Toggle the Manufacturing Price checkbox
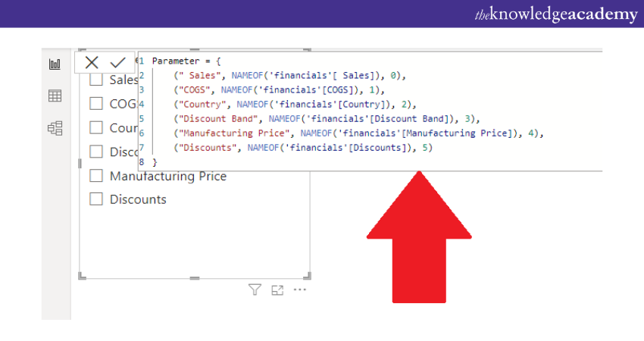This screenshot has height=341, width=644. coord(96,176)
